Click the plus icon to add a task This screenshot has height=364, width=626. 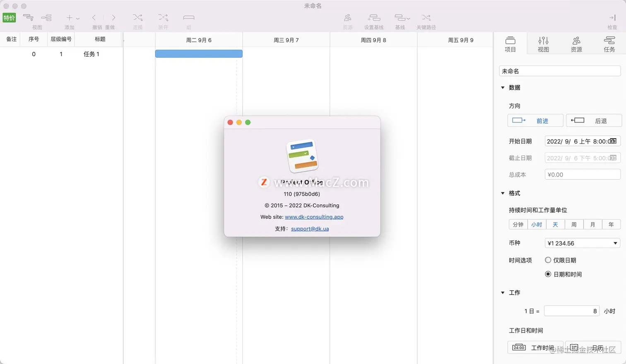(x=69, y=18)
